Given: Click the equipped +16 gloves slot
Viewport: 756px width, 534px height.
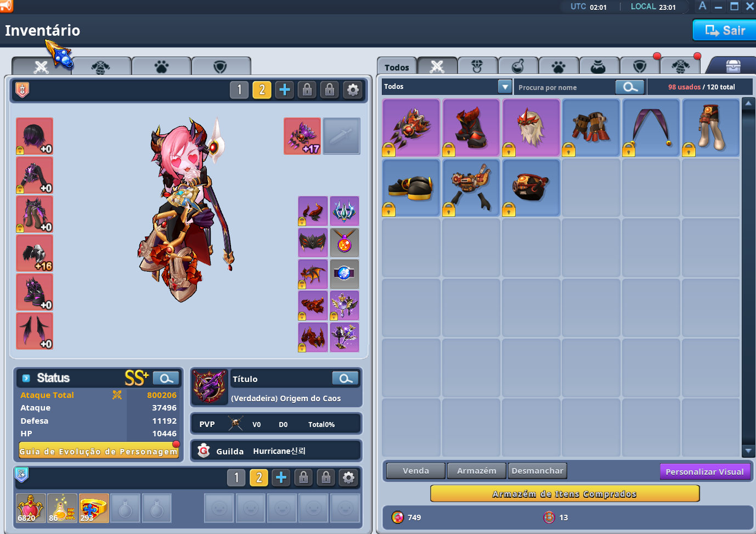Looking at the screenshot, I should (x=35, y=253).
